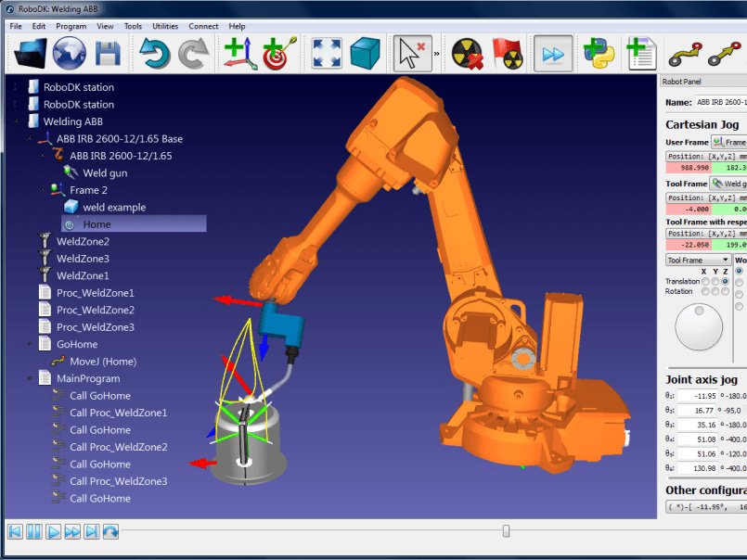Show more toolbar tools chevron
747x560 pixels.
coord(436,54)
